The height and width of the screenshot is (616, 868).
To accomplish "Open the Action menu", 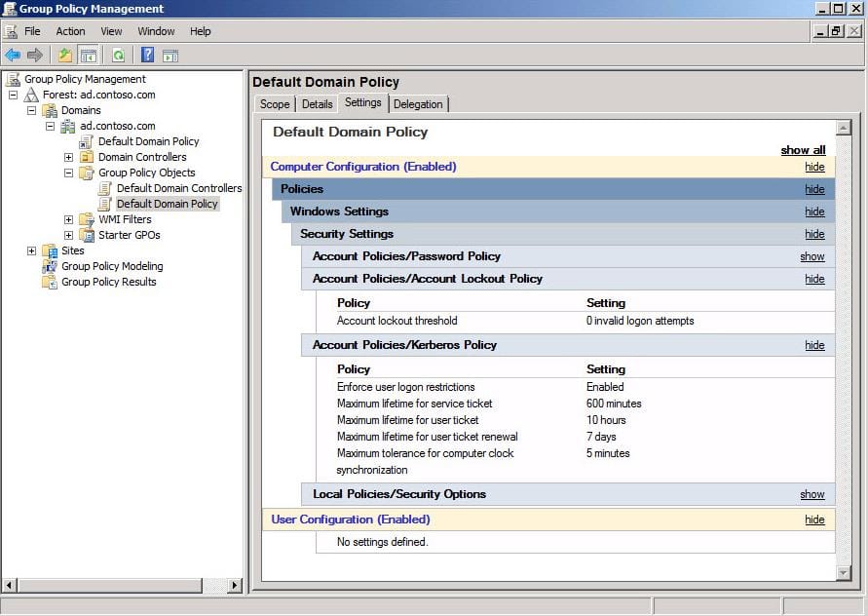I will (x=70, y=31).
